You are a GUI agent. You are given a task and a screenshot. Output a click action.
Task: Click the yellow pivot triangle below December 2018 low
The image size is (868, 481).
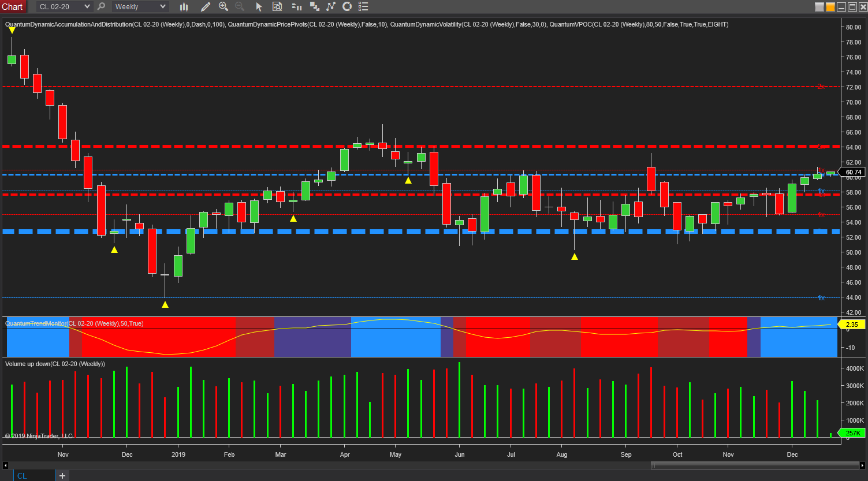click(x=165, y=304)
